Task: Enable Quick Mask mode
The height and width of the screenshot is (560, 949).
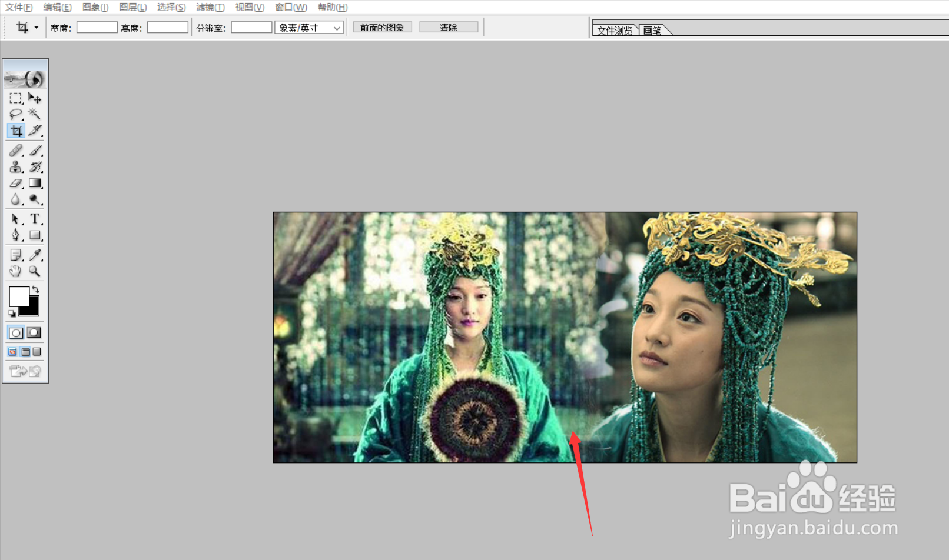Action: pos(34,333)
